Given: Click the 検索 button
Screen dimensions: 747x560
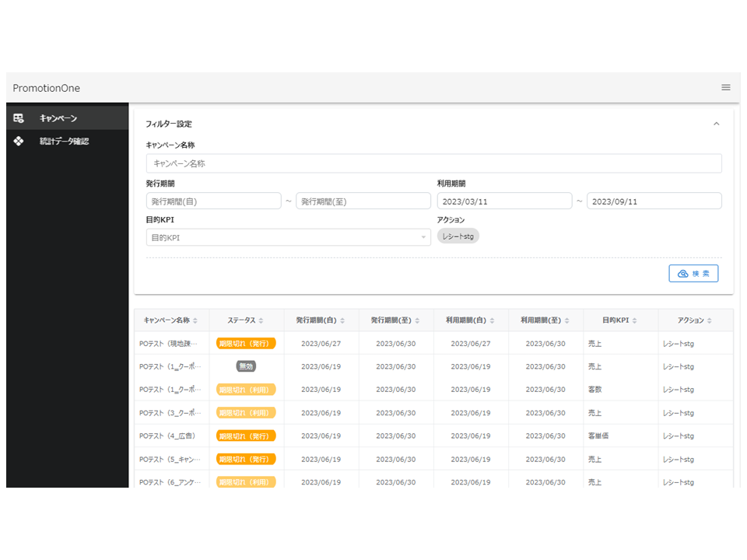Looking at the screenshot, I should (693, 273).
